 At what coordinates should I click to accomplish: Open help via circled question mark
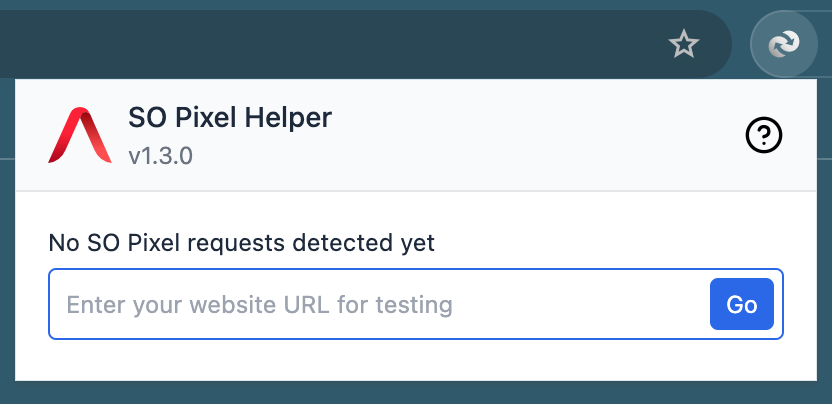click(x=764, y=135)
